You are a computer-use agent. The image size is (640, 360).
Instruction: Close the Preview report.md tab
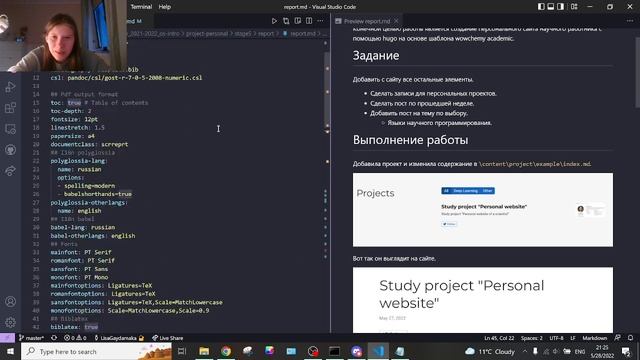[x=396, y=21]
